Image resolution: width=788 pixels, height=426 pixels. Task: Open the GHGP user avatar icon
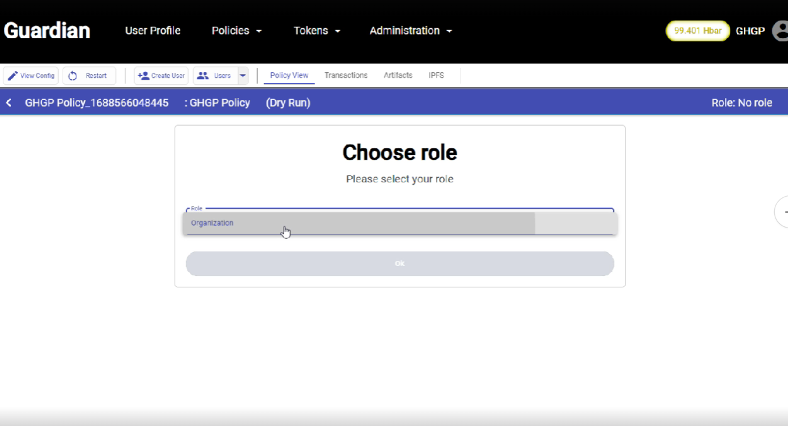coord(777,31)
